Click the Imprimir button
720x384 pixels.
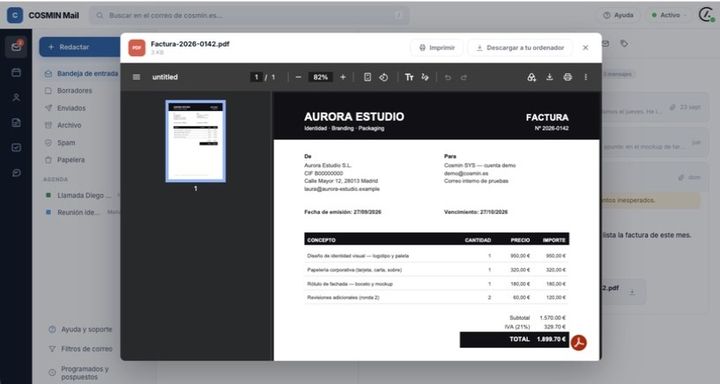click(x=437, y=48)
